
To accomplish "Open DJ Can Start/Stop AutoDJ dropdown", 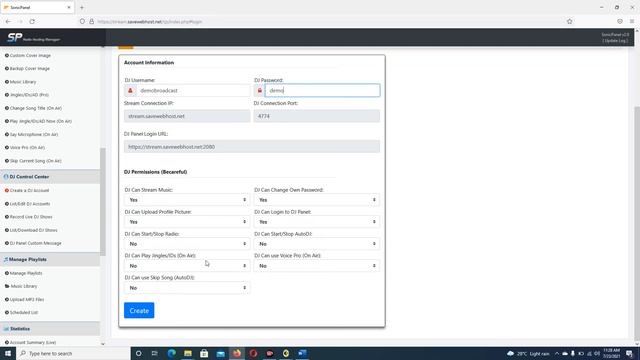I will (x=317, y=244).
